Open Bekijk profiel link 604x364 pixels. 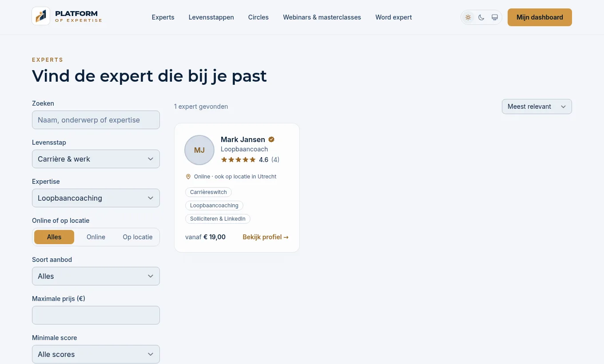click(266, 237)
